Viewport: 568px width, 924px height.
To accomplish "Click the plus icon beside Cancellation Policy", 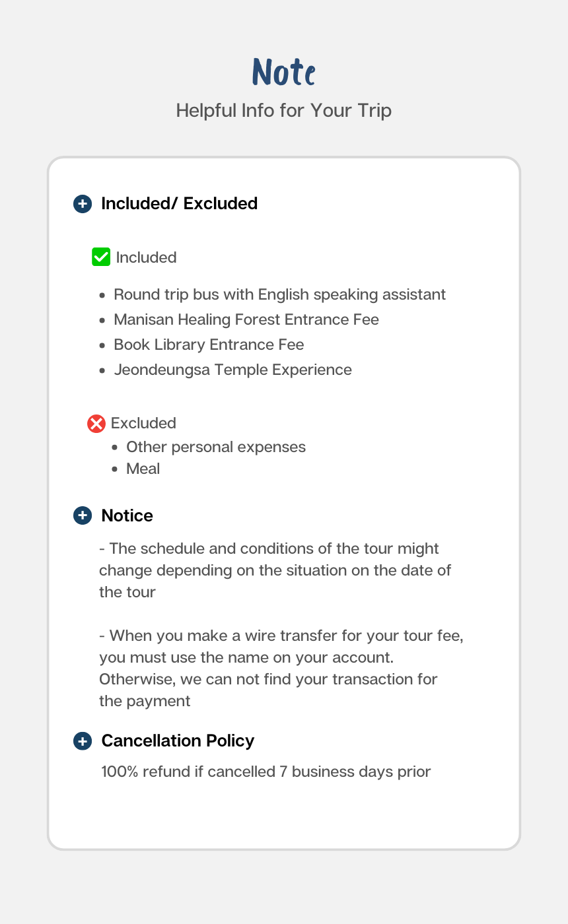I will [82, 741].
